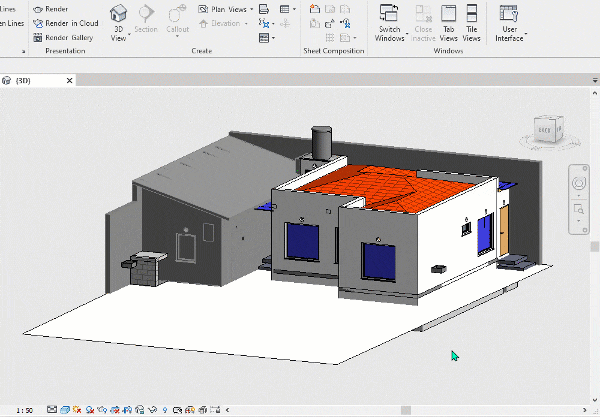
Task: Toggle Sun Path on or off
Action: point(77,410)
